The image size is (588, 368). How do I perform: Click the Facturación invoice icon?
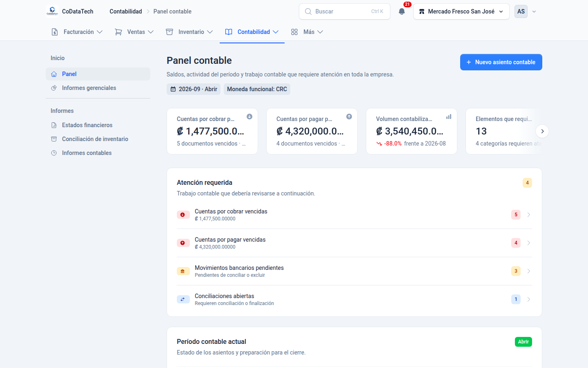(55, 32)
